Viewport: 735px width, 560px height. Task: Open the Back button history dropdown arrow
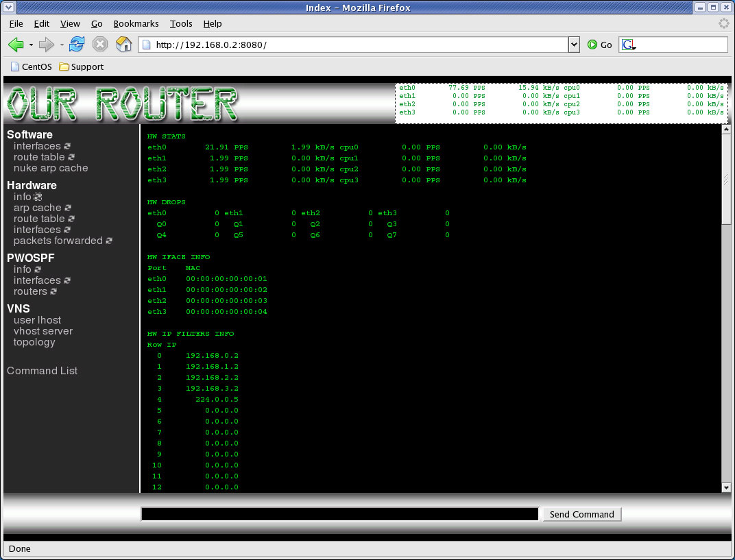click(31, 45)
